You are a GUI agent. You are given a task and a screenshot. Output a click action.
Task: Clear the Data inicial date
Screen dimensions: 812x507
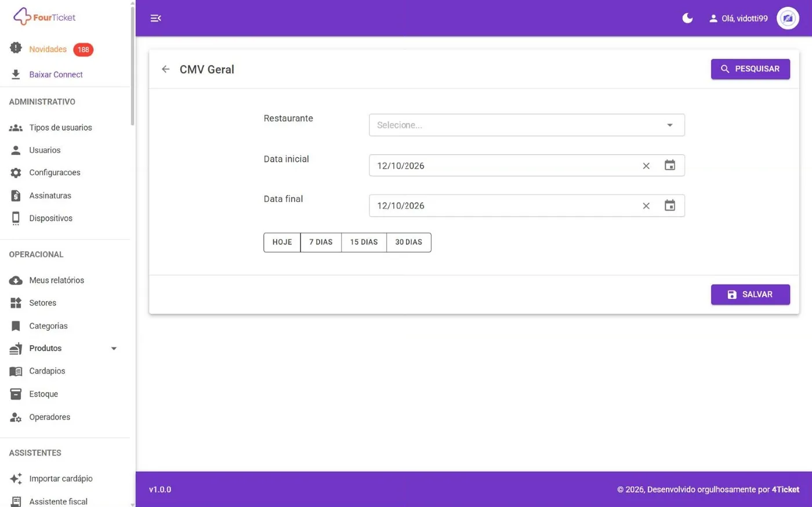coord(646,166)
